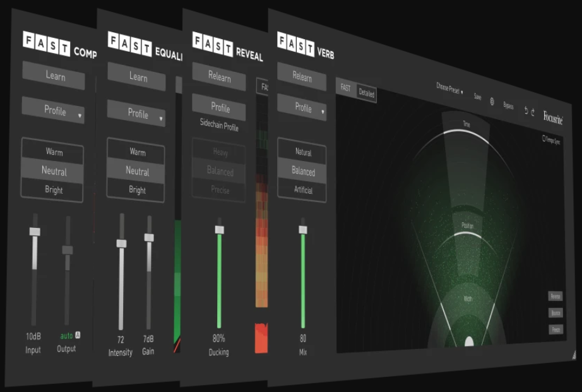Click Relearn in FAST Verb
The image size is (582, 392).
(302, 76)
